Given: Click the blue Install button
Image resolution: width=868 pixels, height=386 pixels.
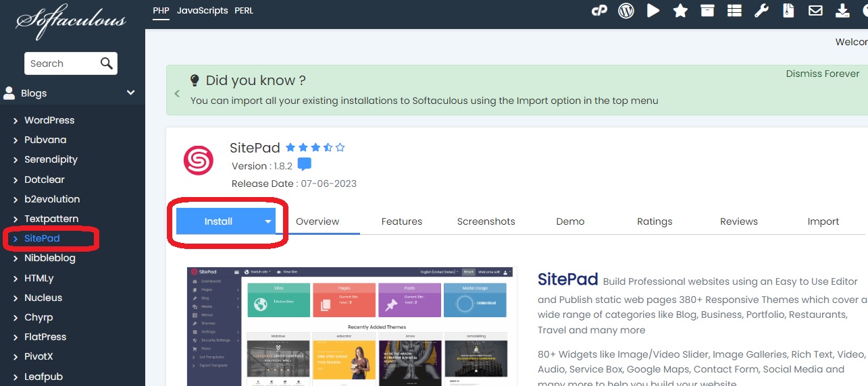Looking at the screenshot, I should click(219, 221).
